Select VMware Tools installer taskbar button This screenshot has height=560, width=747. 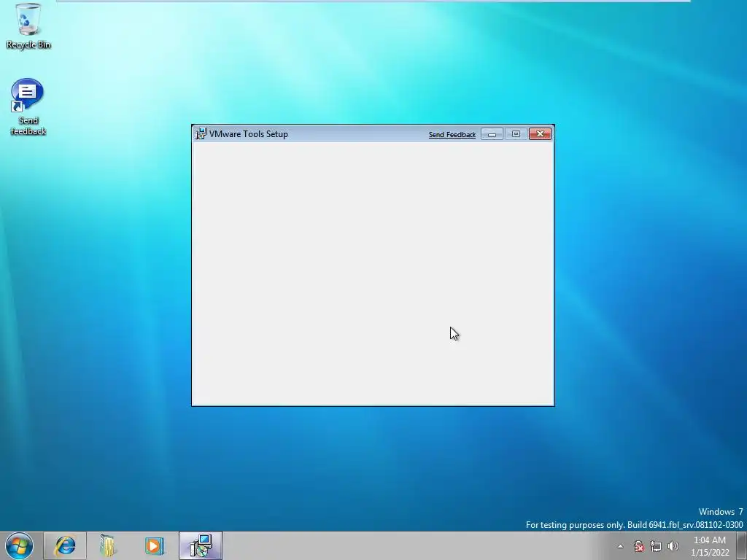click(x=201, y=545)
